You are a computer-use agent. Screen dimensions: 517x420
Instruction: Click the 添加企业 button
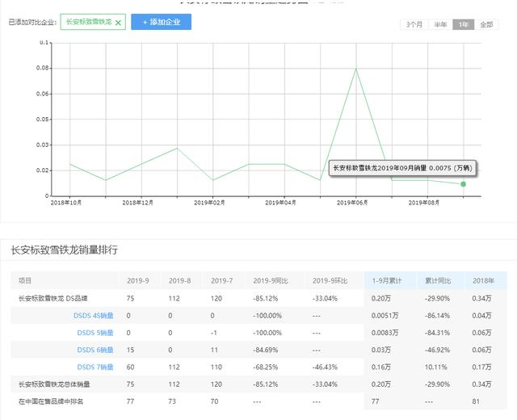point(162,22)
